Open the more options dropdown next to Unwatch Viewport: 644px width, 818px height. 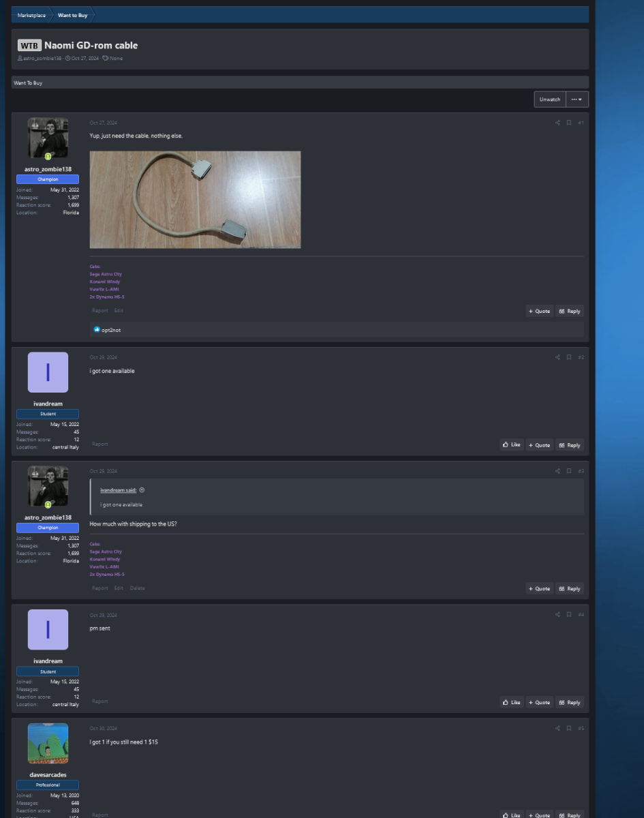click(x=577, y=100)
